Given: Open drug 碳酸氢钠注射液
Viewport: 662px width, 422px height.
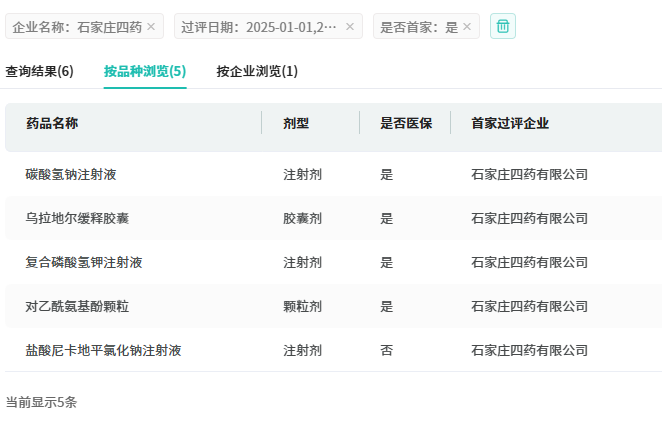Looking at the screenshot, I should tap(71, 174).
